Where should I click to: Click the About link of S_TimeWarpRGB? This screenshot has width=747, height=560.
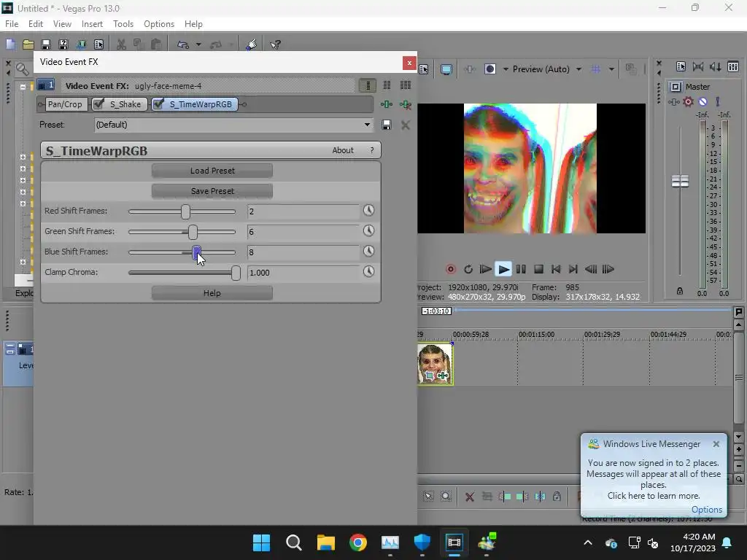click(343, 150)
